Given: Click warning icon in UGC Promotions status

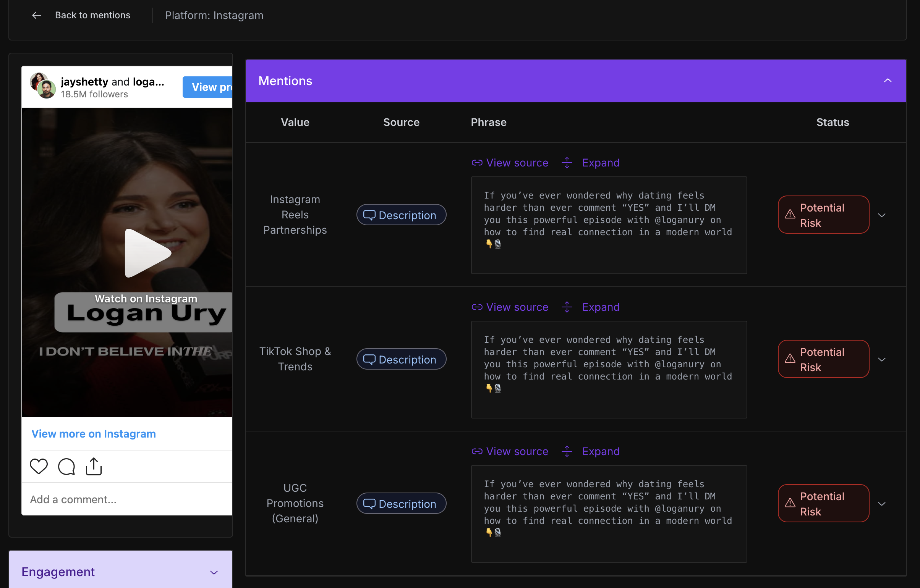Looking at the screenshot, I should 790,503.
